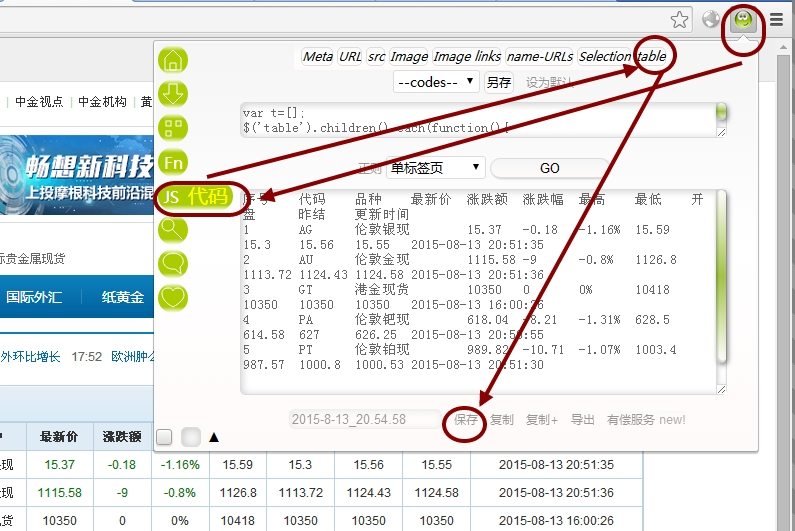Open the 中金机构 nav link

tap(102, 102)
